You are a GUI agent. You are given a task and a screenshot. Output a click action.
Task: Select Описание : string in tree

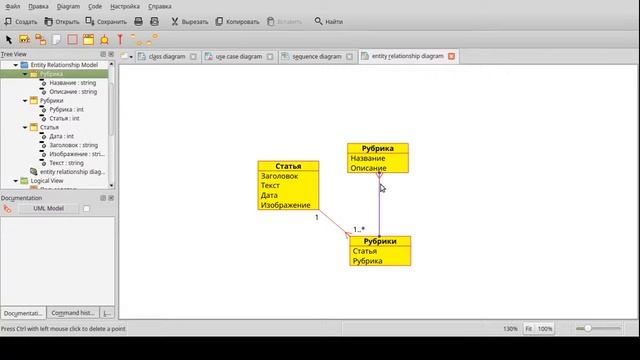coord(73,92)
